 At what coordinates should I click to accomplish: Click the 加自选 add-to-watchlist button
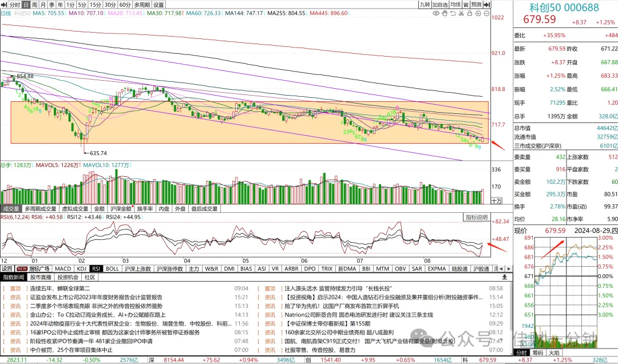pyautogui.click(x=440, y=5)
